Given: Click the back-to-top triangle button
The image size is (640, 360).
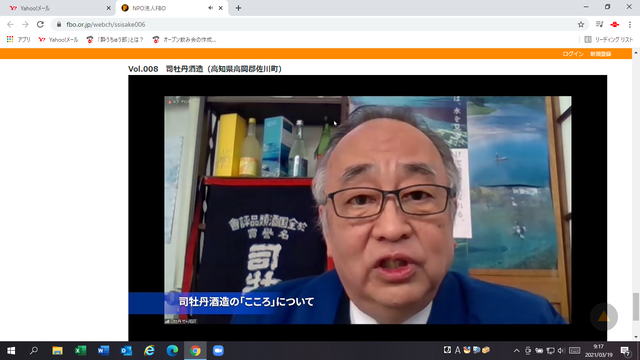Looking at the screenshot, I should (x=604, y=317).
